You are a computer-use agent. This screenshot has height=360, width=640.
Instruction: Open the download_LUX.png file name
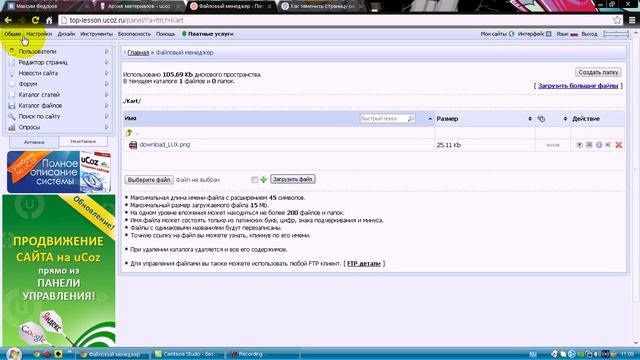(x=165, y=145)
